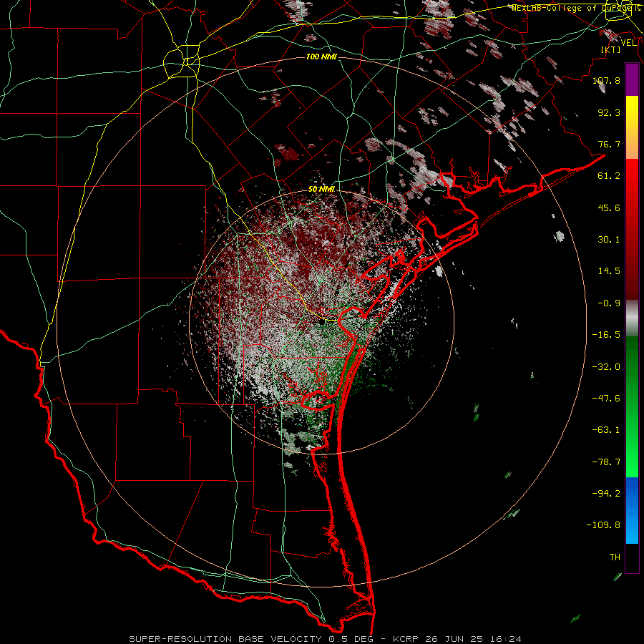
Task: Click the 45.6 velocity scale value
Action: point(609,208)
